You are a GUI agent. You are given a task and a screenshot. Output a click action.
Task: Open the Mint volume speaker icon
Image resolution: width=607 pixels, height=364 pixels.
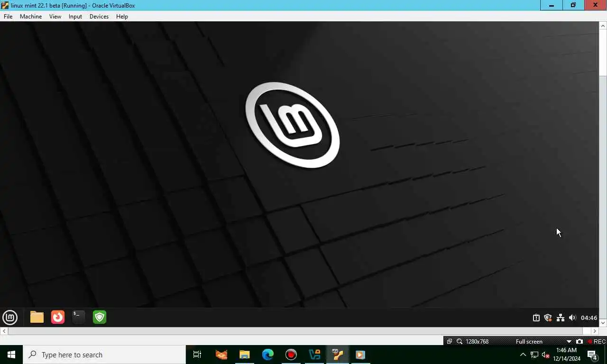[572, 318]
